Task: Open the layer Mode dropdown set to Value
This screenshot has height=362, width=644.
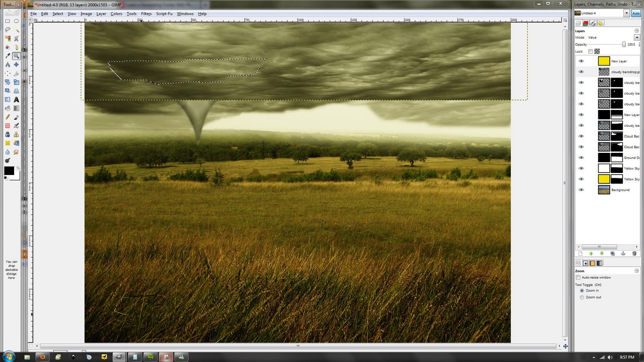Action: (637, 37)
